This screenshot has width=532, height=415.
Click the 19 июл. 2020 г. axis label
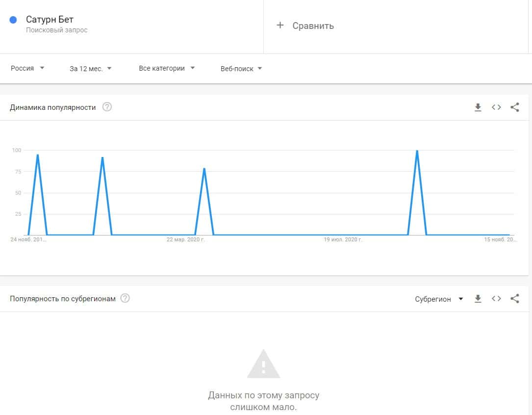click(343, 239)
